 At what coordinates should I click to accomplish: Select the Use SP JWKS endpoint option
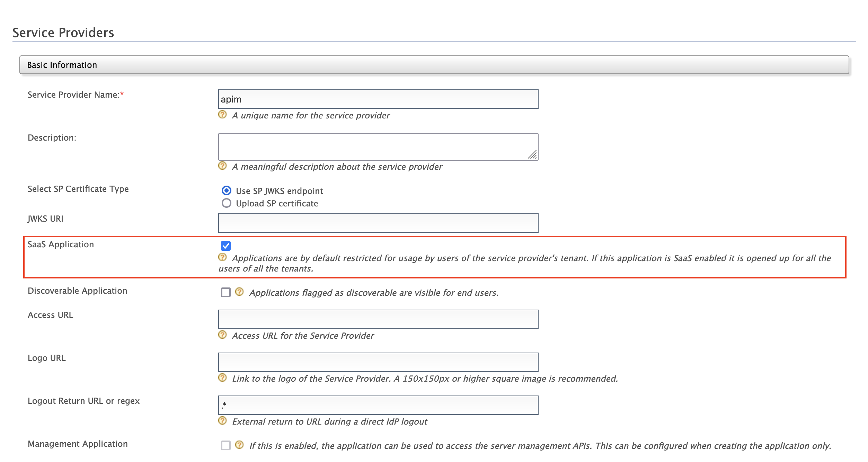pos(227,190)
